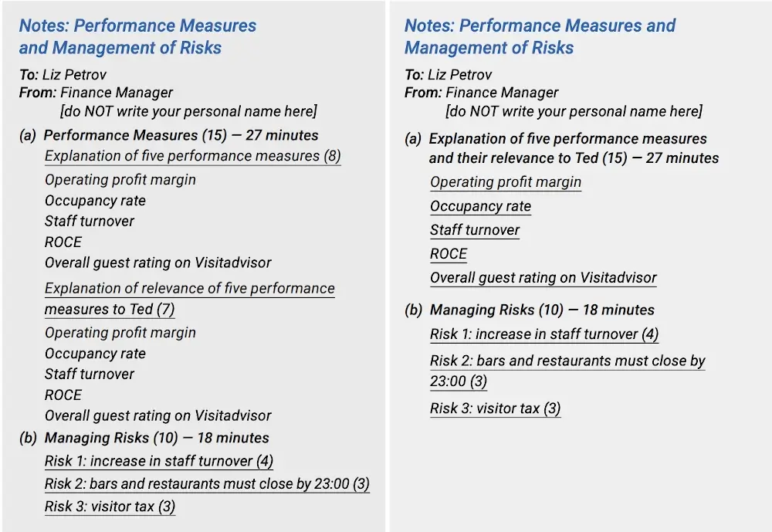
Task: Click "Risk 1: increase in staff turnover (4)" in left notes
Action: (x=158, y=462)
